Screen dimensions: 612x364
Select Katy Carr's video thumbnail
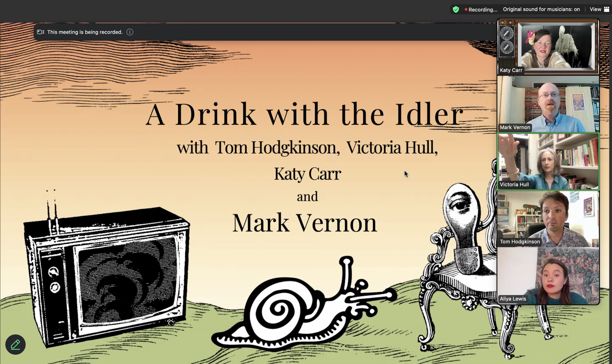(x=548, y=47)
